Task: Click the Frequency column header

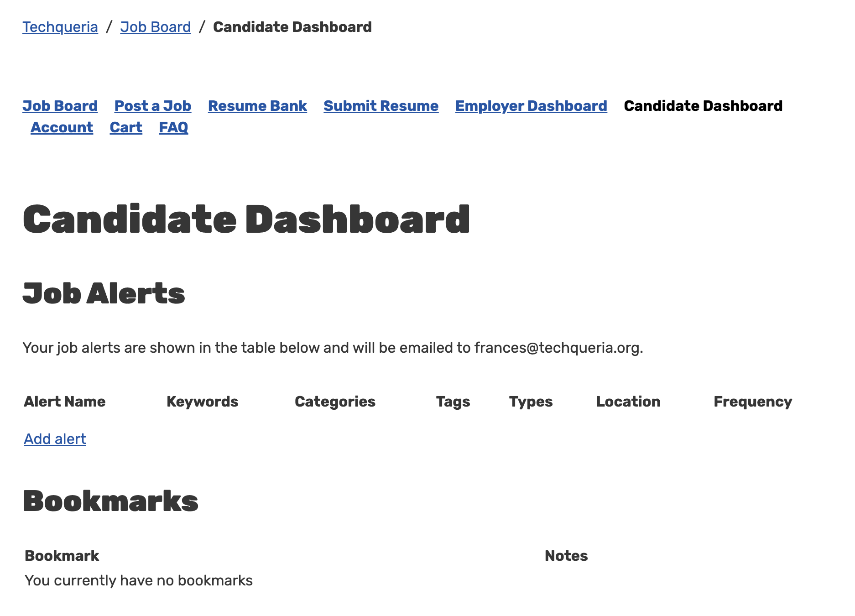Action: [753, 402]
